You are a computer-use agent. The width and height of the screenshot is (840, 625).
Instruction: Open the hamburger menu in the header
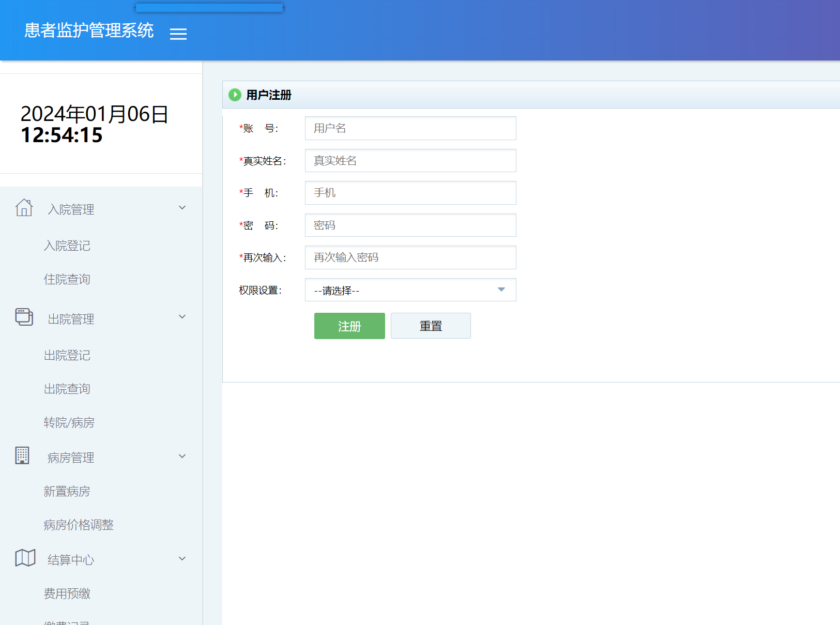point(178,33)
